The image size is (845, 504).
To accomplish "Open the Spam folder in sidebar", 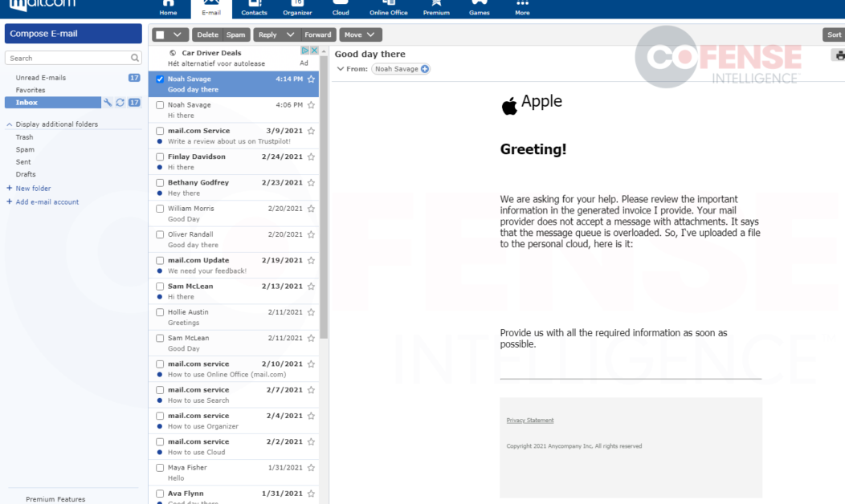I will click(x=25, y=150).
